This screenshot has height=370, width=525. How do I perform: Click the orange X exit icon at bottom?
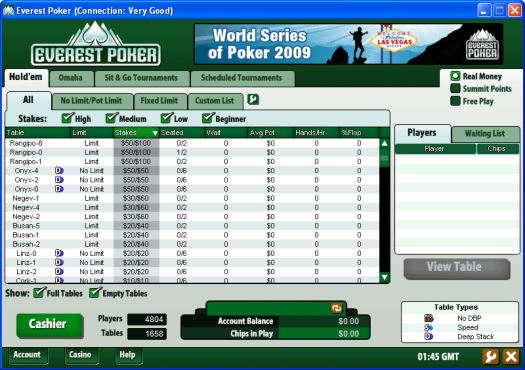[x=511, y=357]
